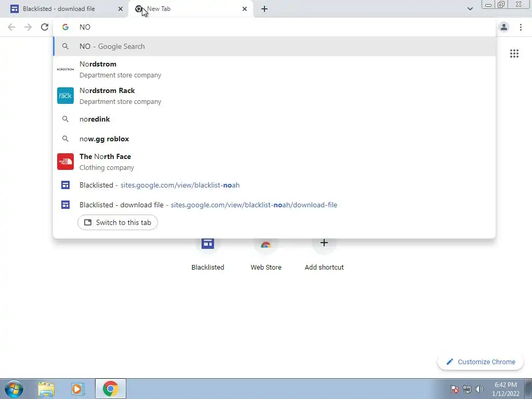This screenshot has width=532, height=399.
Task: Click the Switch to this tab button
Action: [117, 222]
